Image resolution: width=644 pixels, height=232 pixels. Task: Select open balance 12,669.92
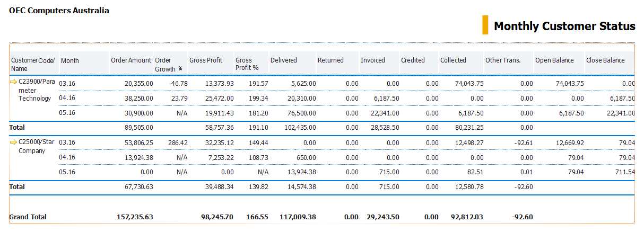click(x=570, y=143)
